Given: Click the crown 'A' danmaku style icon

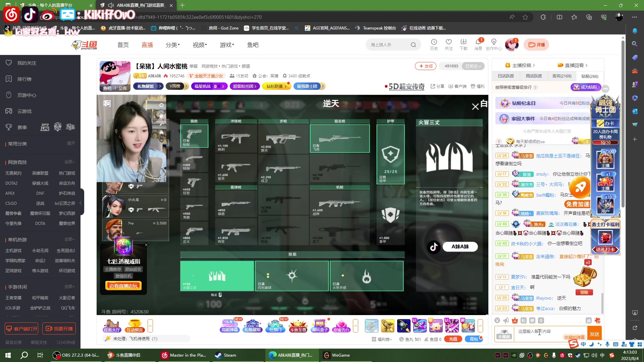Looking at the screenshot, I should (x=515, y=320).
